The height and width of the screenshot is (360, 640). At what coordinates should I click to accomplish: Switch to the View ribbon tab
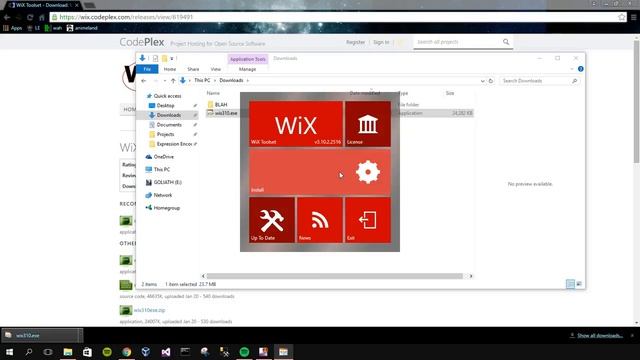coord(216,69)
